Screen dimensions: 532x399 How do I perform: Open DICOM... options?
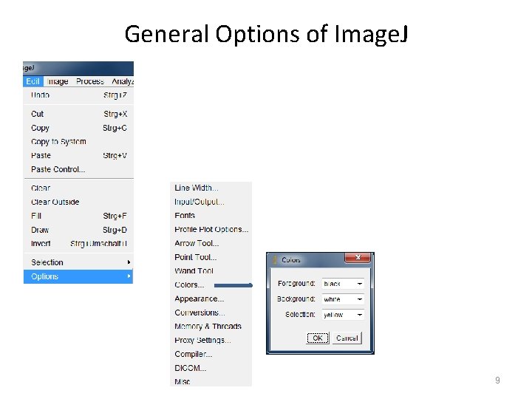[x=211, y=368]
